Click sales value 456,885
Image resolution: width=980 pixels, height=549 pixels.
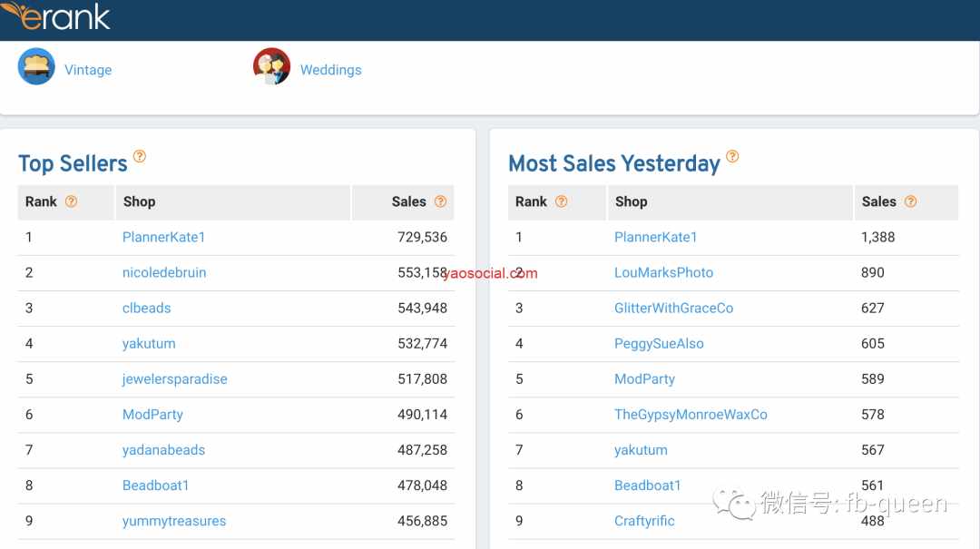coord(423,522)
